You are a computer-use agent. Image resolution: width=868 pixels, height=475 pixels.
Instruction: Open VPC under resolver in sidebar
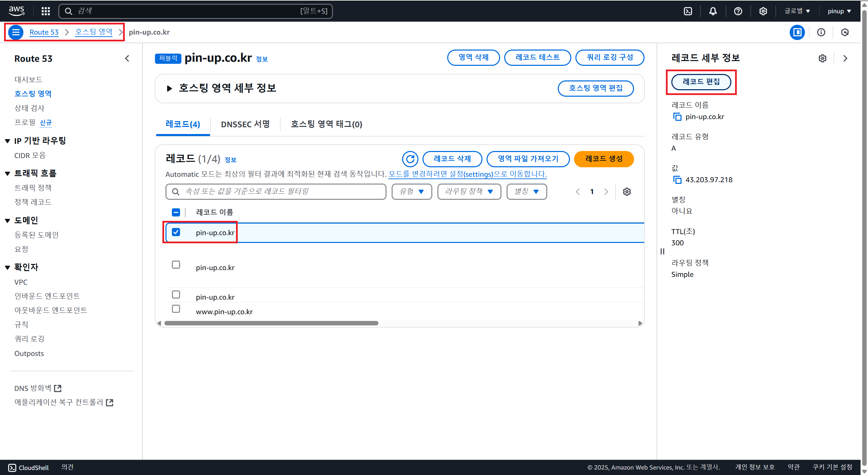tap(21, 282)
